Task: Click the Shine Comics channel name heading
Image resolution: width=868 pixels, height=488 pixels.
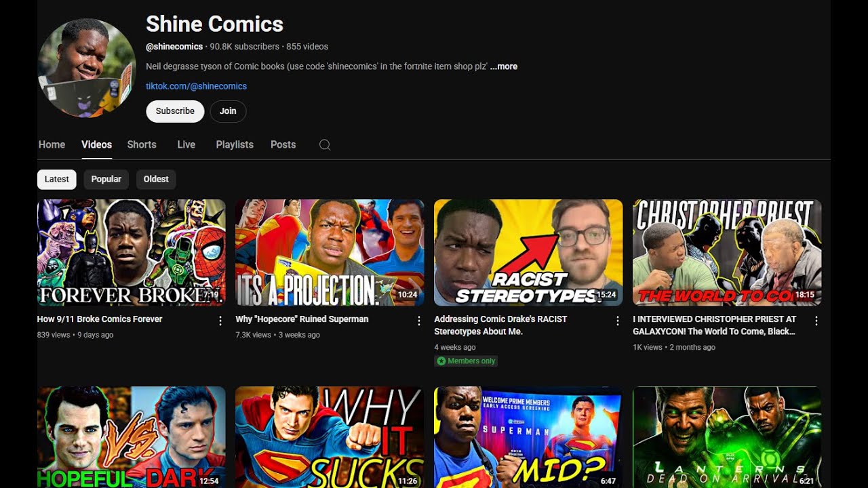Action: point(214,24)
